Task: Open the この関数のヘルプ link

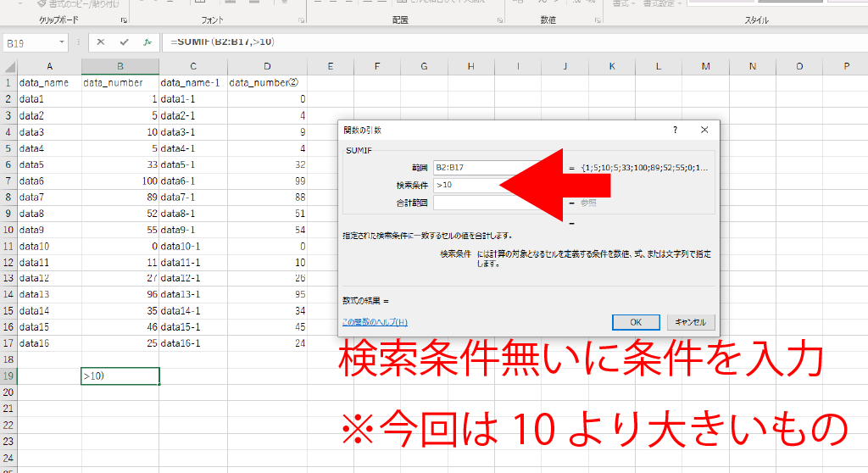Action: (x=374, y=322)
